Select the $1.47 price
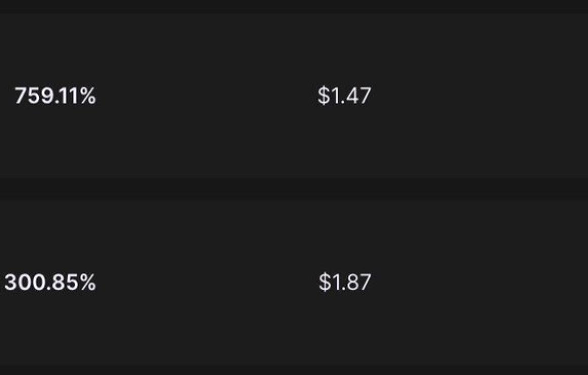 344,95
